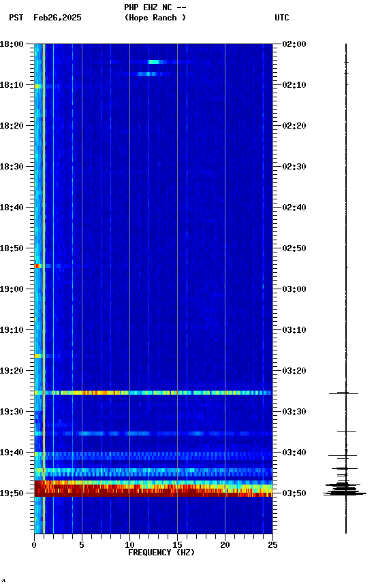Click the '0' frequency axis tick label
This screenshot has width=376, height=588.
tap(34, 545)
